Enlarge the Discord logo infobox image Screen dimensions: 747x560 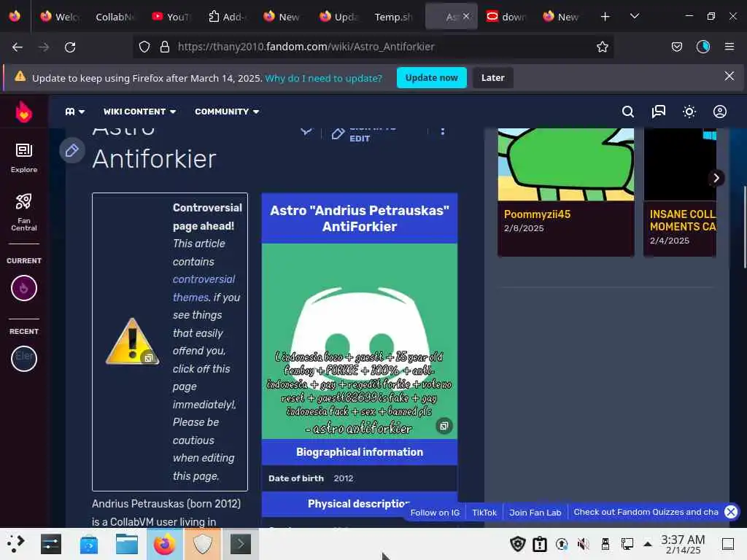(x=359, y=341)
